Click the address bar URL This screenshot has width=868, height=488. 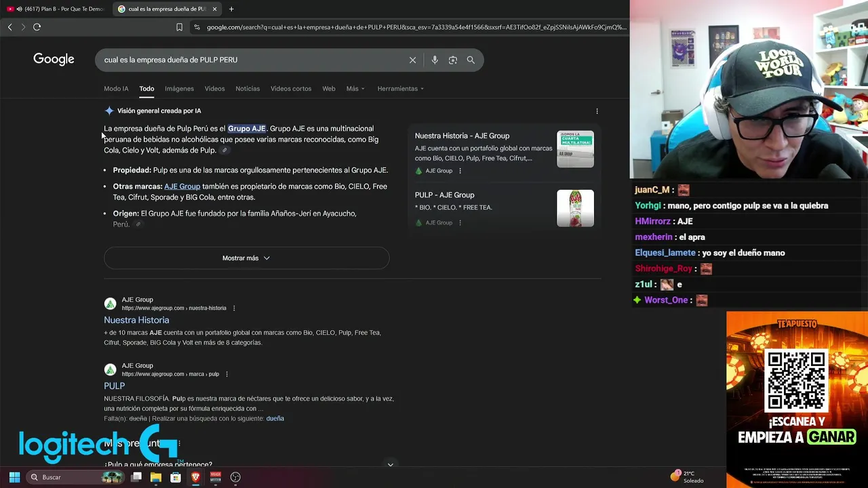416,27
